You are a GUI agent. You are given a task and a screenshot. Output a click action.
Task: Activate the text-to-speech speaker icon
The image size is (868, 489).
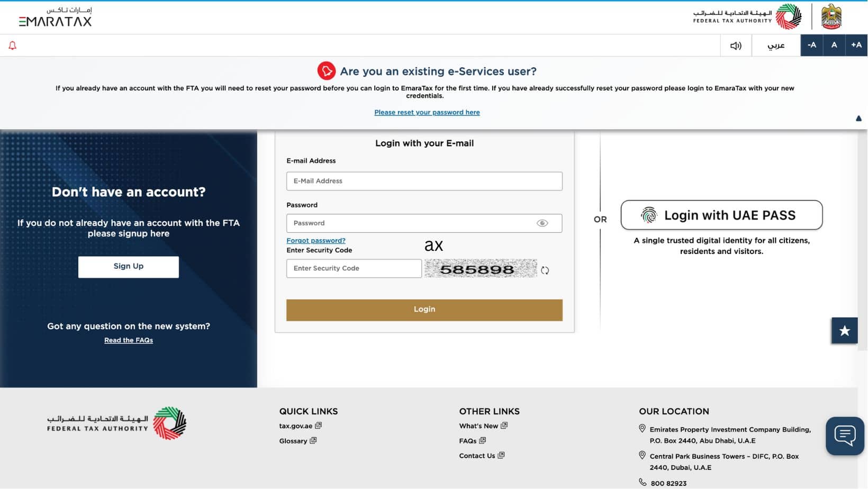[735, 46]
